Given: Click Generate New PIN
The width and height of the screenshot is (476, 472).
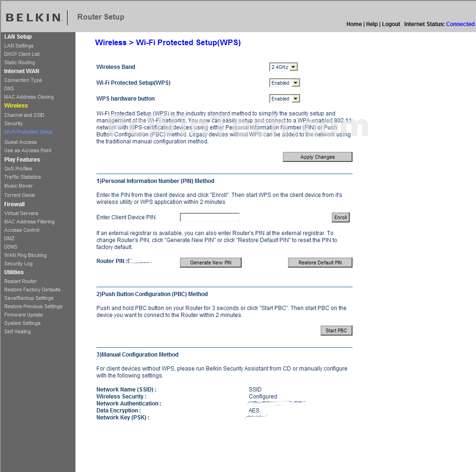Looking at the screenshot, I should pyautogui.click(x=211, y=263).
